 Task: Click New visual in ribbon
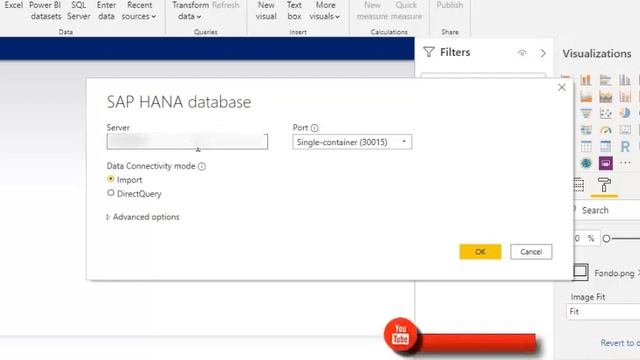(x=266, y=11)
